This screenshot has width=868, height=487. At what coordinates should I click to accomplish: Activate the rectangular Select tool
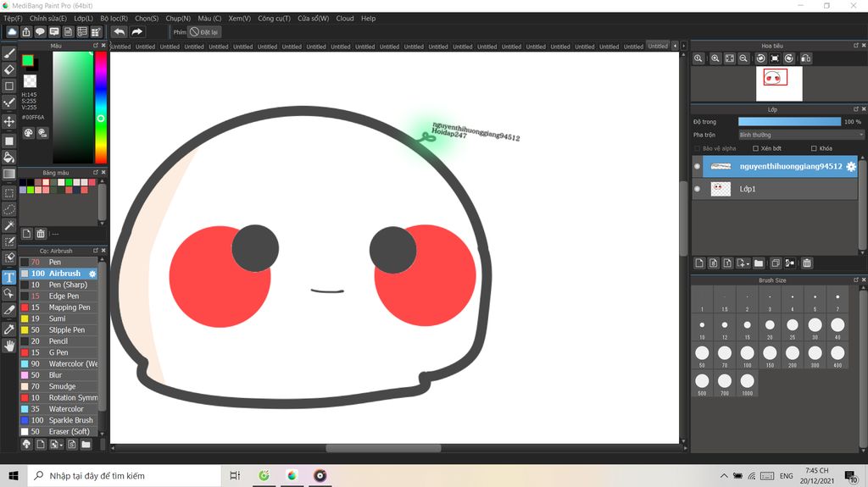9,193
